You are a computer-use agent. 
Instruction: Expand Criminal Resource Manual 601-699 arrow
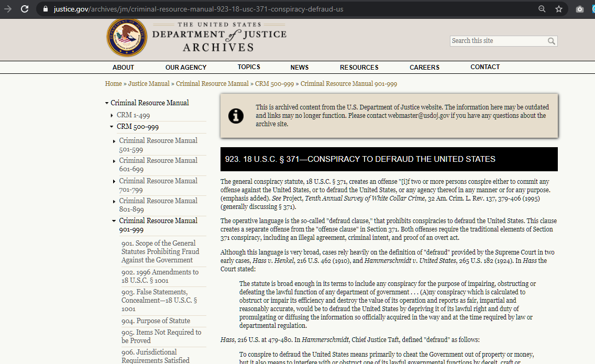pyautogui.click(x=114, y=161)
